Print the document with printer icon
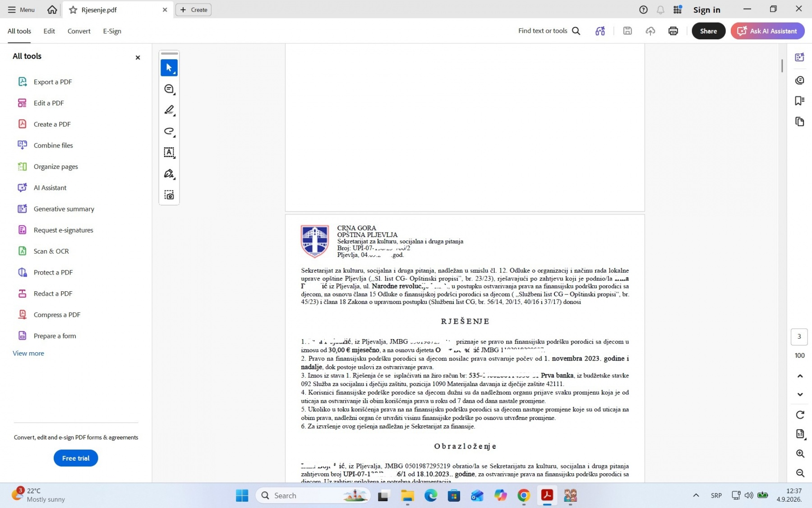 (x=673, y=31)
